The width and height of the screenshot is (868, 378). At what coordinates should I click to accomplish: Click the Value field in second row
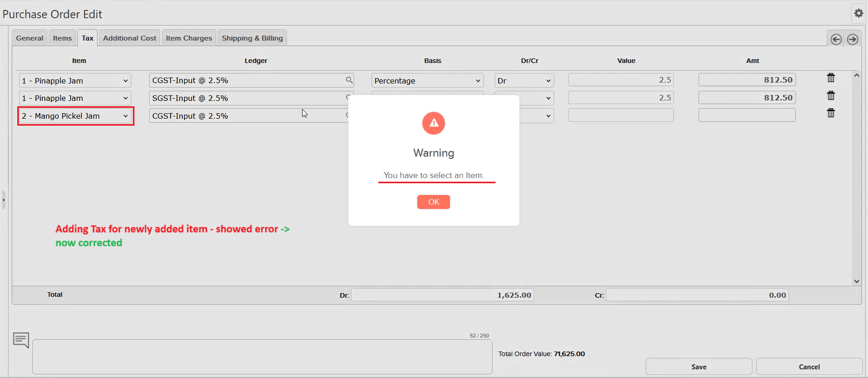tap(621, 97)
